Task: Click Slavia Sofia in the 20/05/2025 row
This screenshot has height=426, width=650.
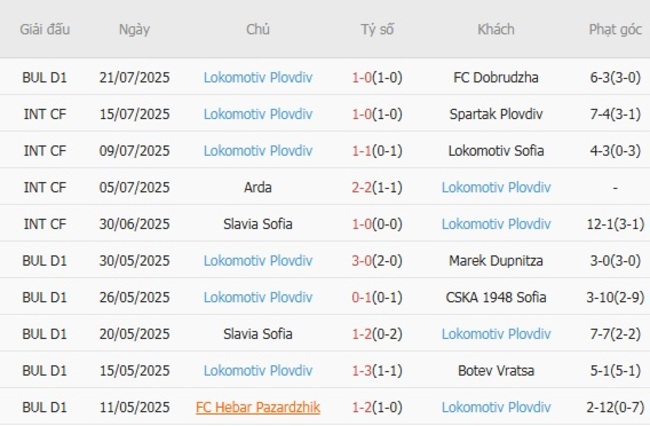Action: 258,334
